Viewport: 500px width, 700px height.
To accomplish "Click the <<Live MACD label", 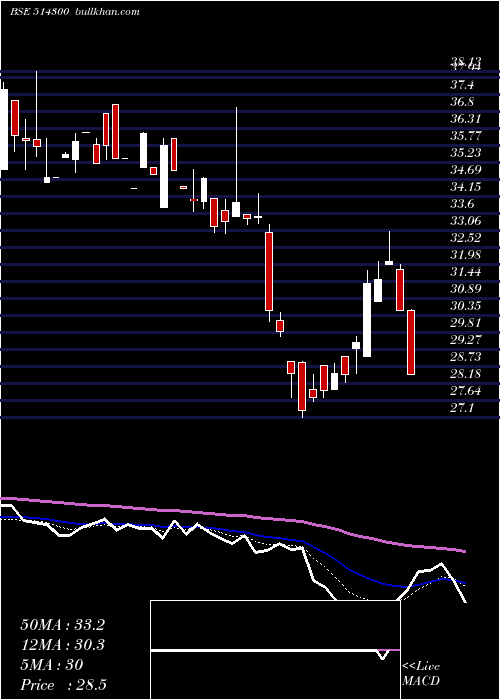I will 421,674.
